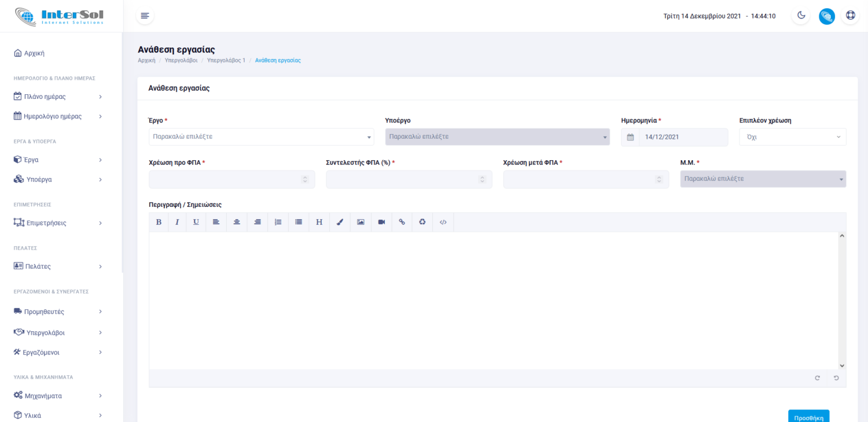Go to Υπεργολάβος 1 breadcrumb link
The image size is (868, 422).
pos(226,60)
